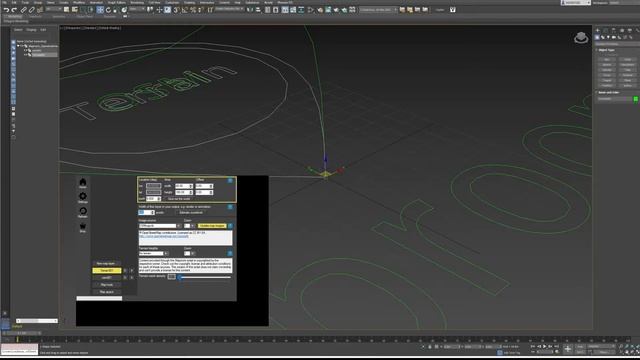Tick the Estimate checkbox beside pixels field
Screen dimensions: 640x360
tap(177, 213)
